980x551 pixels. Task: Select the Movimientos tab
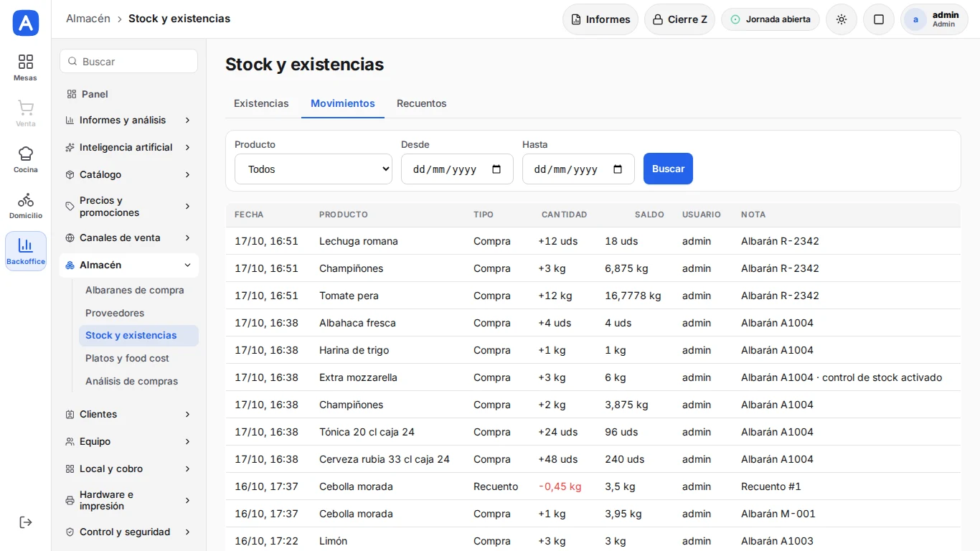pyautogui.click(x=343, y=103)
